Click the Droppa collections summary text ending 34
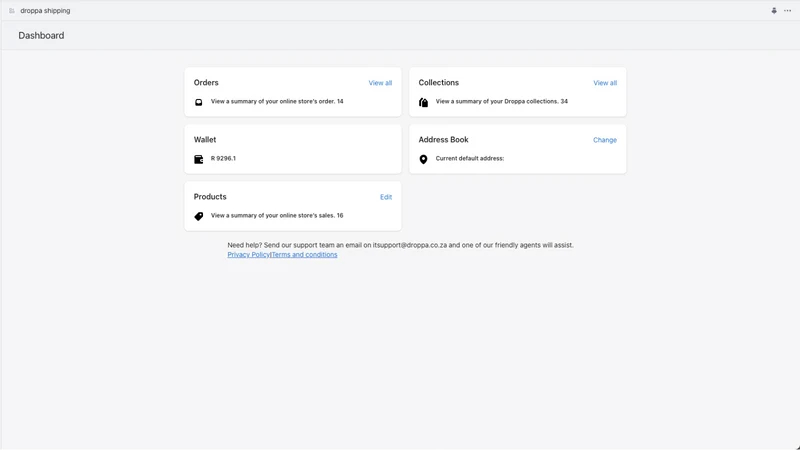Viewport: 800px width, 450px height. click(502, 102)
